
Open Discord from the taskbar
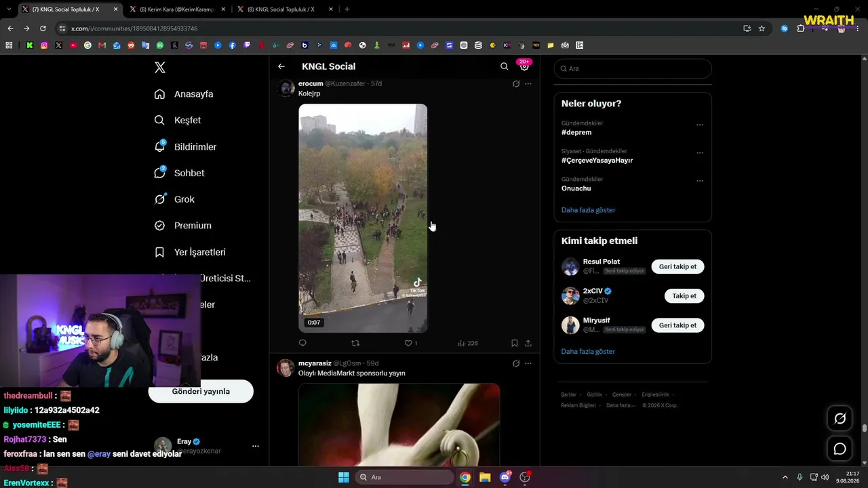pyautogui.click(x=505, y=477)
